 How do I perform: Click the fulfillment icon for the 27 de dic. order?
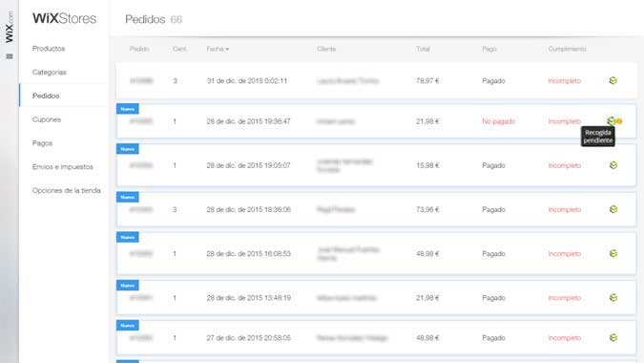pos(613,337)
